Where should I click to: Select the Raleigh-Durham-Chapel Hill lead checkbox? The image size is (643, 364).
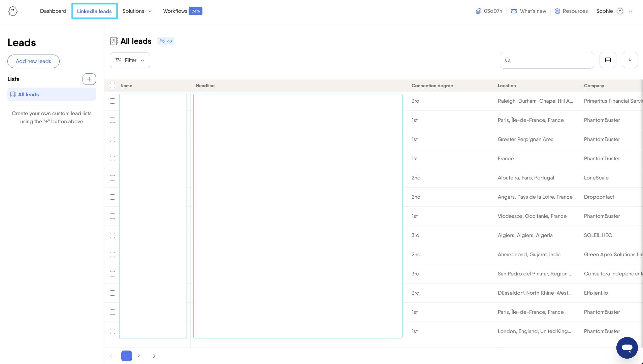(112, 101)
